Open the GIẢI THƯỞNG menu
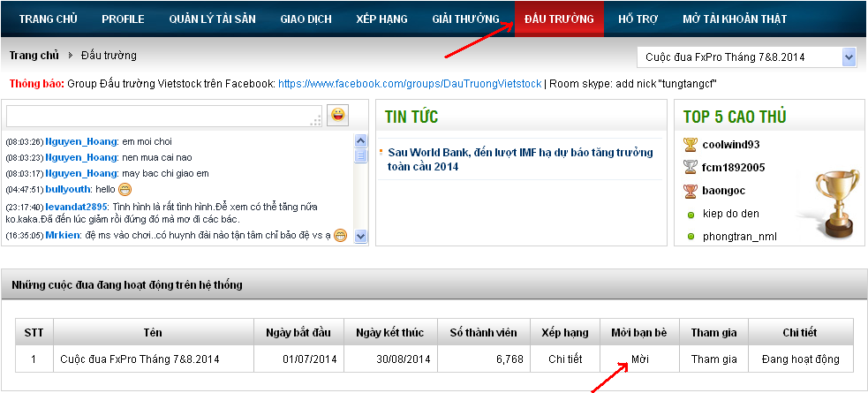The image size is (868, 393). click(x=466, y=19)
